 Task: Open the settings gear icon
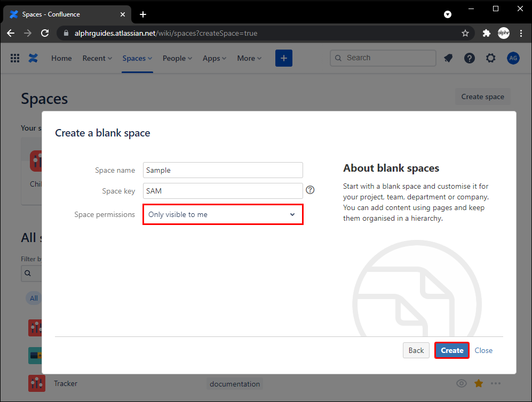click(x=491, y=58)
